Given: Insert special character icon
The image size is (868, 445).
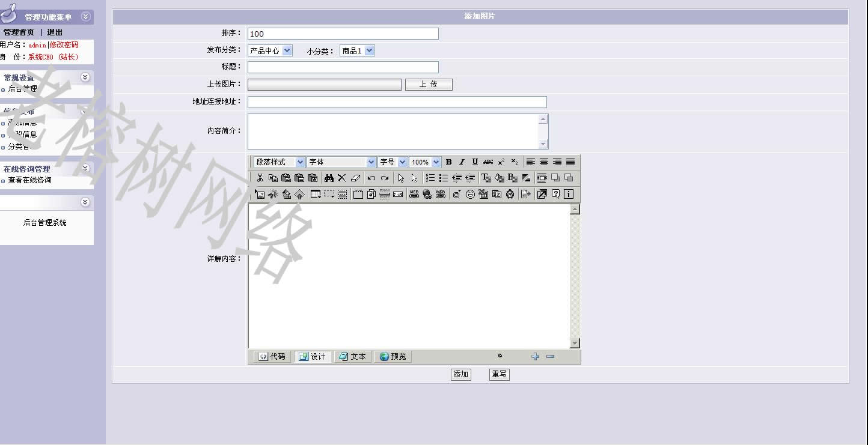Looking at the screenshot, I should tap(457, 194).
